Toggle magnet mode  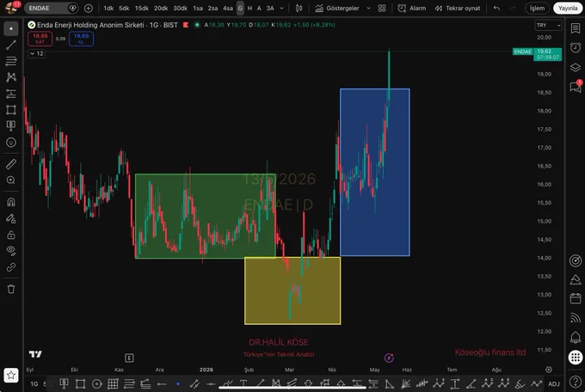[11, 202]
